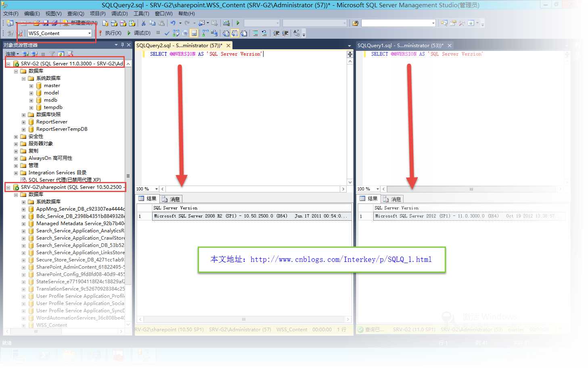Click the Refresh icon in Object Explorer toolbar
Viewport: 588px width, 370px height.
pyautogui.click(x=61, y=54)
